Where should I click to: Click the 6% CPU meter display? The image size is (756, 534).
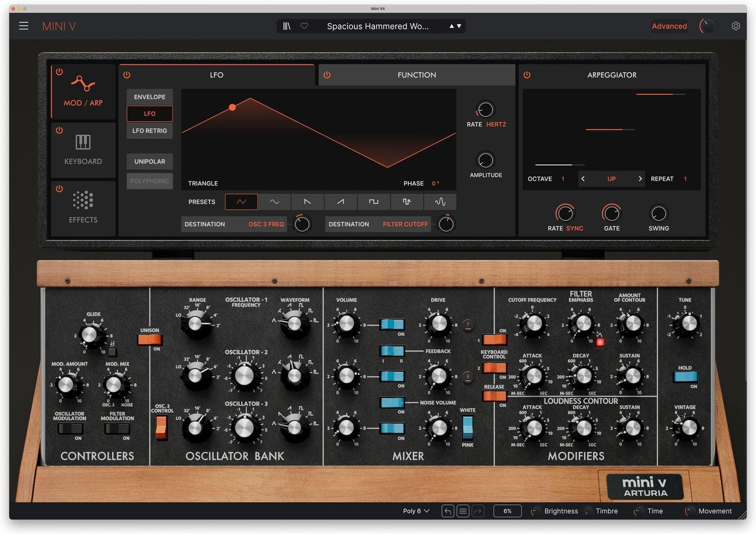507,511
